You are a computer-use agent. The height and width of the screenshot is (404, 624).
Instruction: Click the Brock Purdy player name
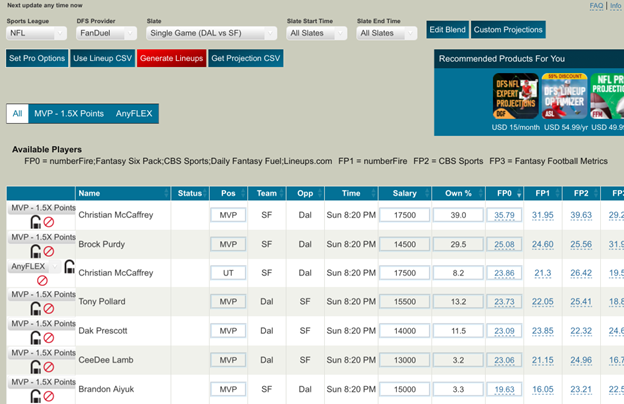pyautogui.click(x=101, y=244)
